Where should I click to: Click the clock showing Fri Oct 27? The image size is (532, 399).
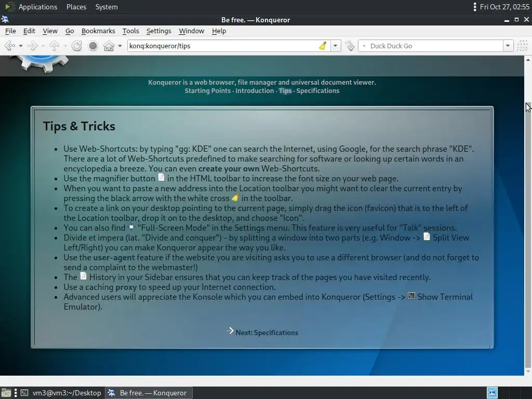pos(504,7)
